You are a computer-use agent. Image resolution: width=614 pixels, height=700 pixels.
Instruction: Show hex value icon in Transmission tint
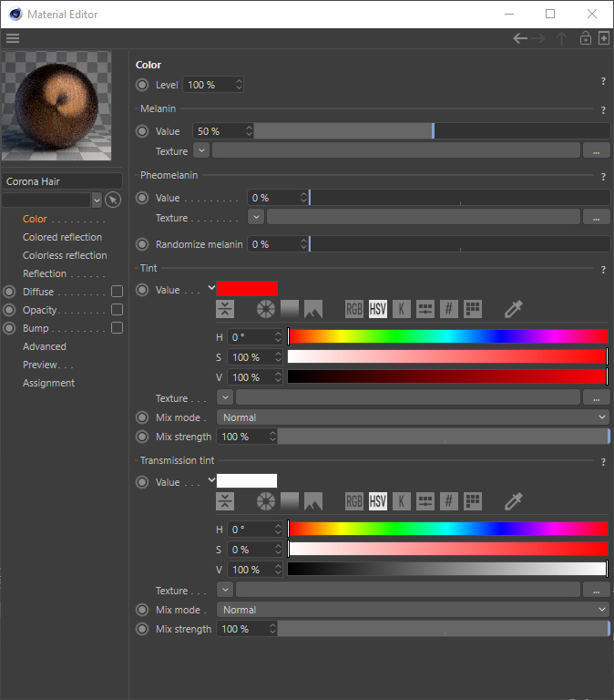tap(449, 501)
